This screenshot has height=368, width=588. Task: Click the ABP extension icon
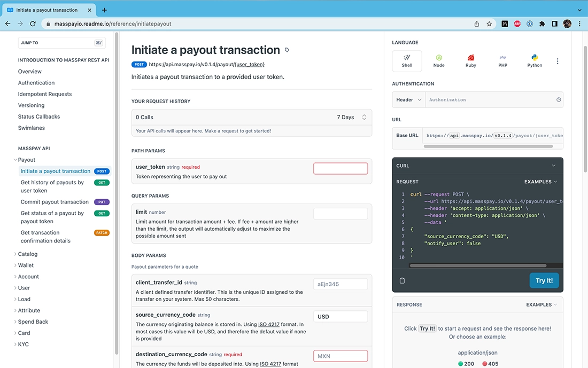(x=517, y=24)
